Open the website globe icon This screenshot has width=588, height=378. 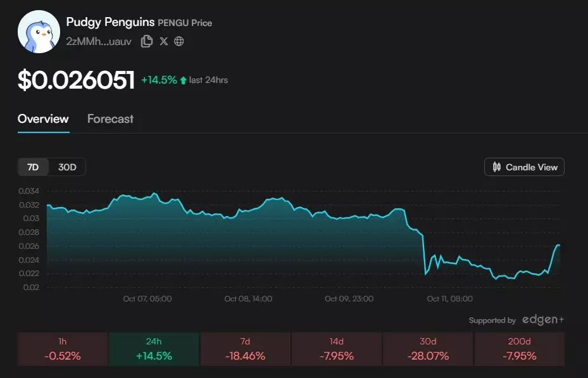click(x=179, y=41)
